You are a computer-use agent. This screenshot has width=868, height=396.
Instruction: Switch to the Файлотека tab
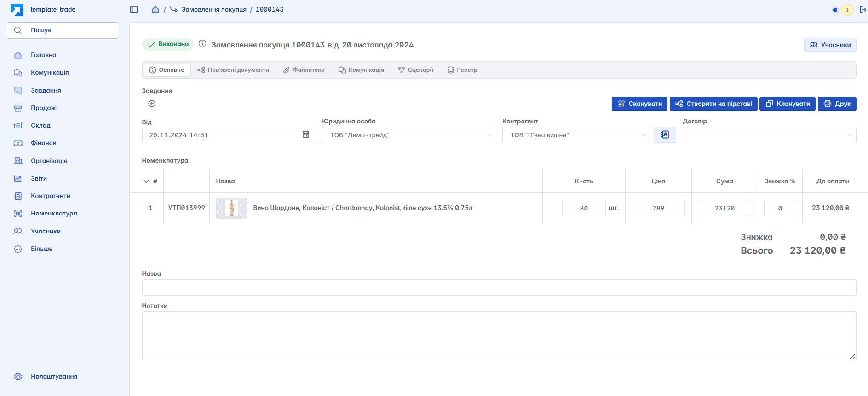coord(304,70)
